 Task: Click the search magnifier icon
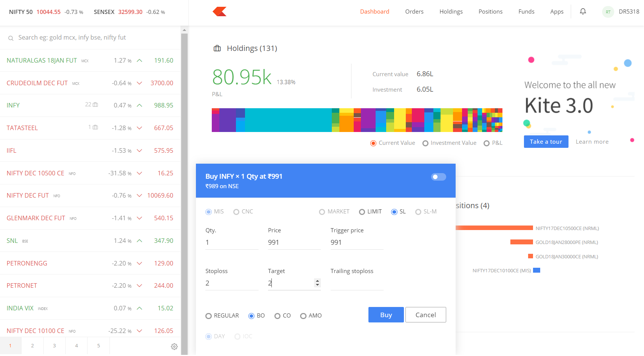(11, 38)
